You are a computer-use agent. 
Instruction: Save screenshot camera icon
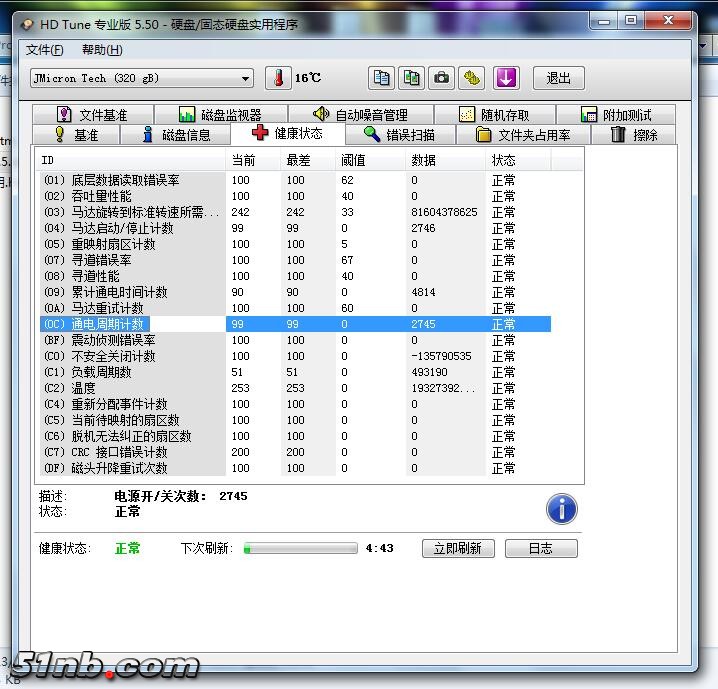point(441,78)
